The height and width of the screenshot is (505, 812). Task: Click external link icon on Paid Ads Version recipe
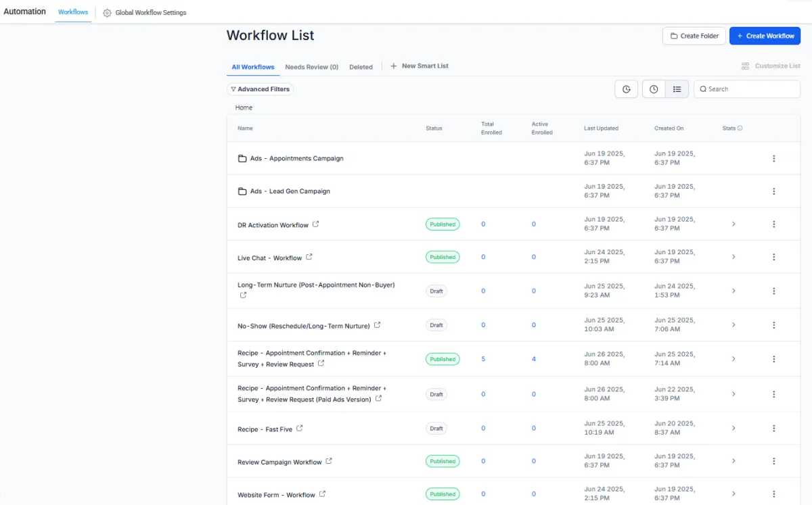coord(379,399)
